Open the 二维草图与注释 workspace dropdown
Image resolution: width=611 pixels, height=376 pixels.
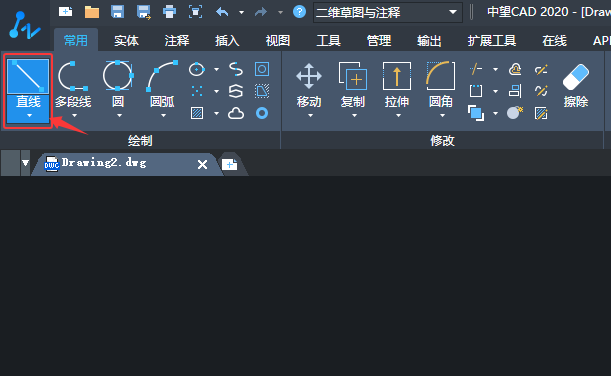click(388, 12)
